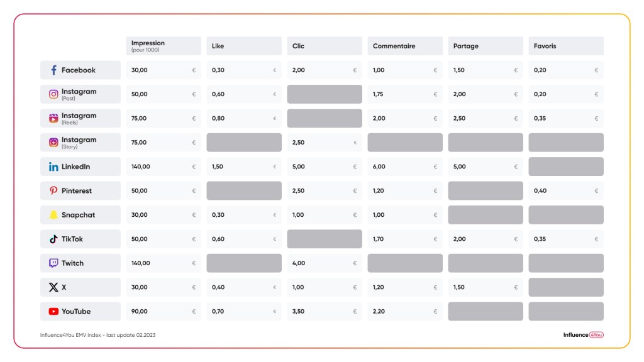
Task: Click the Instagram Post icon
Action: tap(53, 94)
